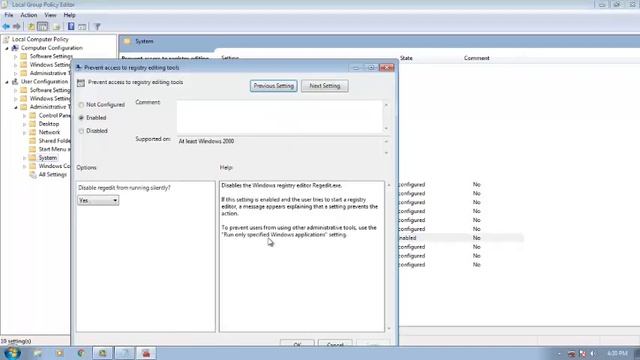This screenshot has height=360, width=640.
Task: Collapse the Computer Configuration tree node
Action: tap(7, 48)
